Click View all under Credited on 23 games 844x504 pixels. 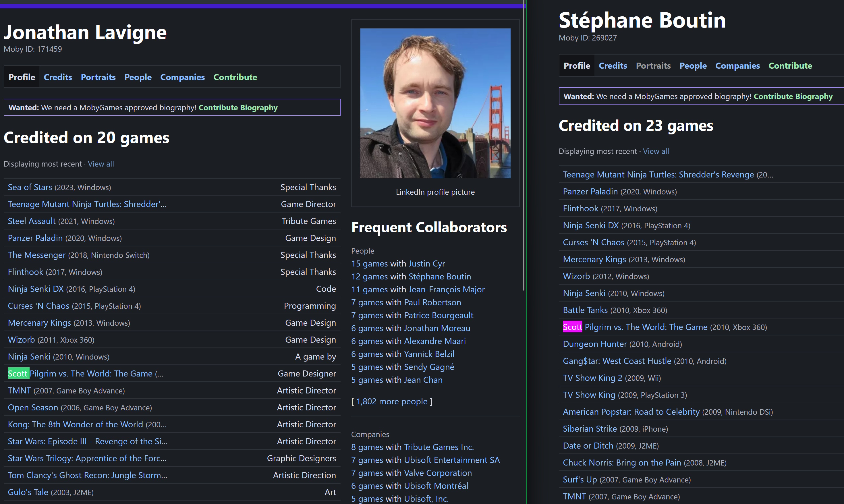tap(656, 151)
